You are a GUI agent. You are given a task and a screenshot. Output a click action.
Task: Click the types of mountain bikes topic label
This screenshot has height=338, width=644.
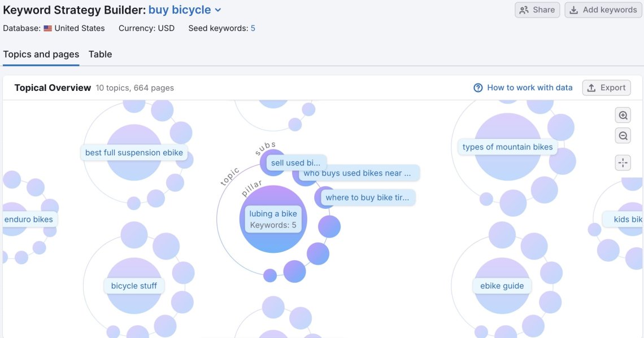pyautogui.click(x=507, y=147)
